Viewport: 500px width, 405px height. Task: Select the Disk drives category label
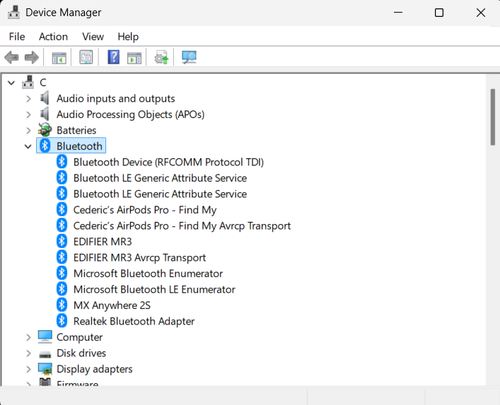click(81, 353)
